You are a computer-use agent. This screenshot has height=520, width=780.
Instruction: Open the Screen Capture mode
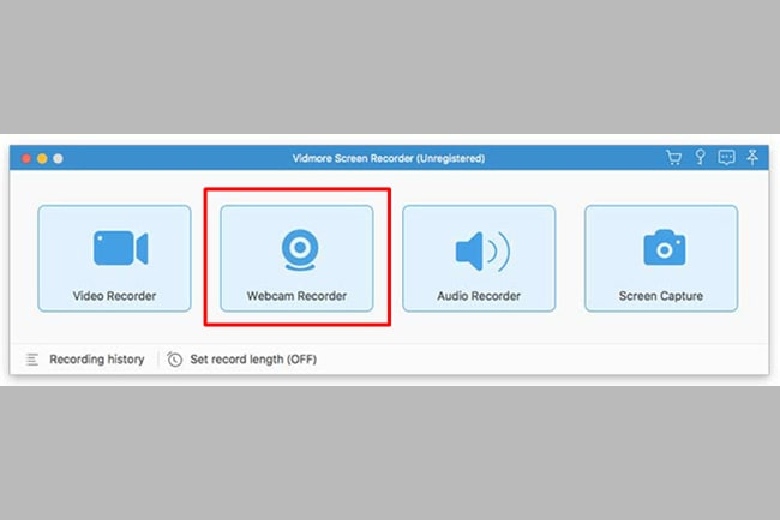click(x=661, y=258)
